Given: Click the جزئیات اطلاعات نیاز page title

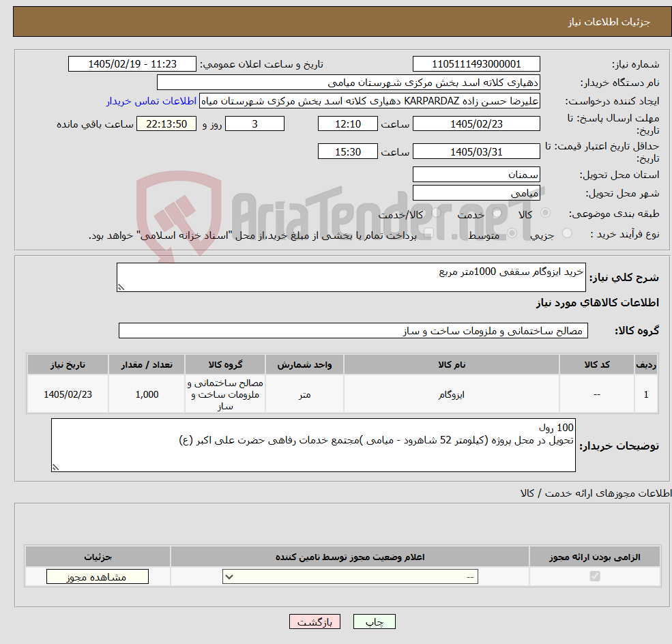Looking at the screenshot, I should (x=609, y=22).
